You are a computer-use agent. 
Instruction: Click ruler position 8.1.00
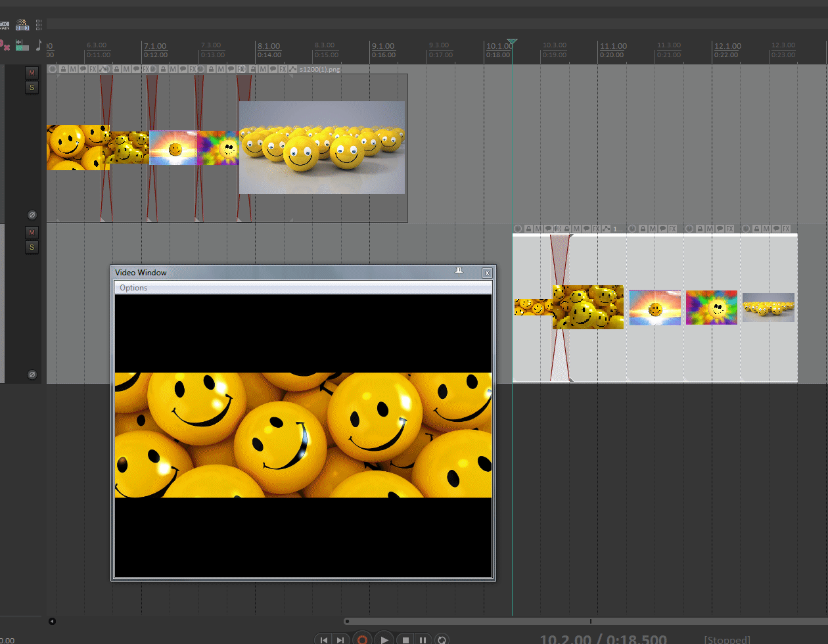tap(269, 46)
